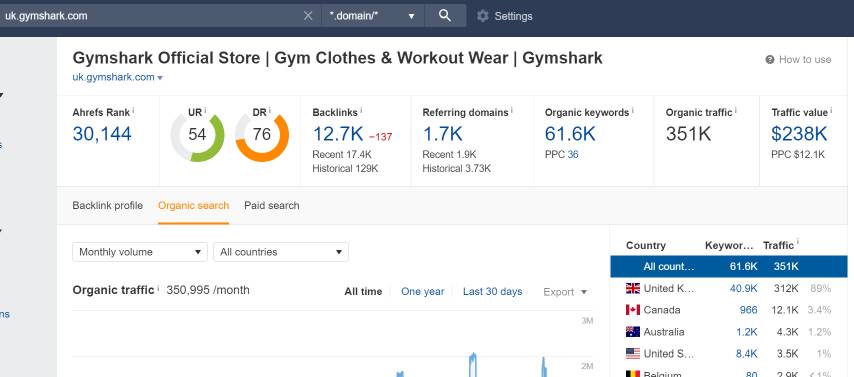Open the PPC 36 keywords link
854x377 pixels.
(x=572, y=155)
